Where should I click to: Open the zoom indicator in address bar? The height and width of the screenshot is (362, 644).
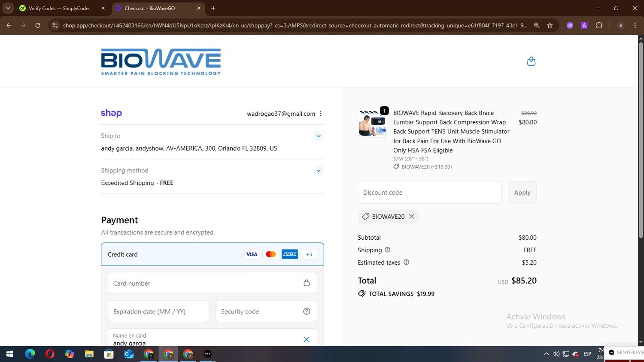537,25
